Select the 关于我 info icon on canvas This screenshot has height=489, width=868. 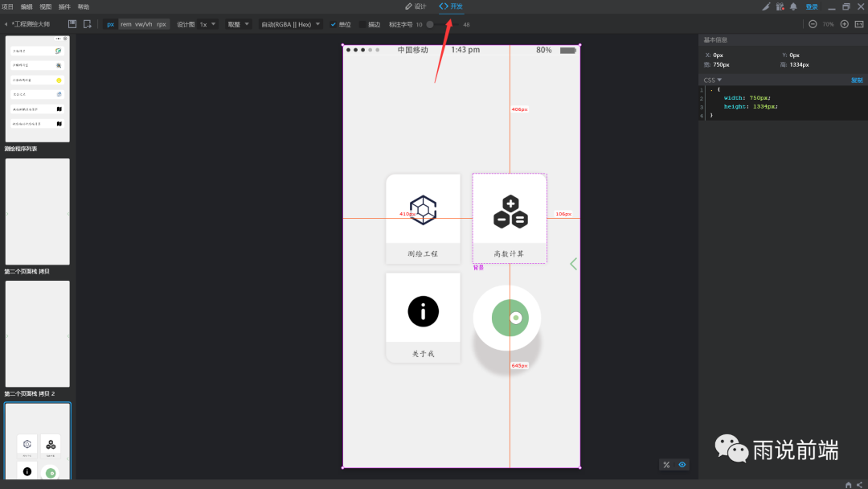click(x=424, y=311)
